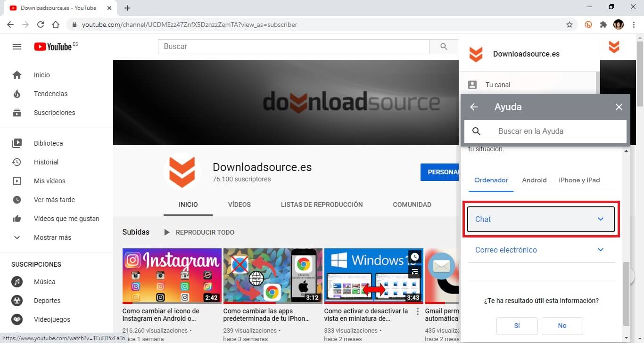Answer No to the helpful question
Screen dimensions: 644x343
[x=562, y=326]
